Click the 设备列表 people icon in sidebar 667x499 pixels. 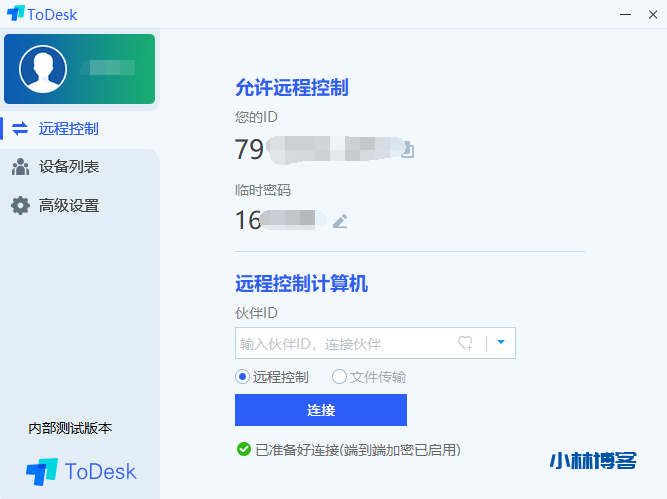[20, 167]
